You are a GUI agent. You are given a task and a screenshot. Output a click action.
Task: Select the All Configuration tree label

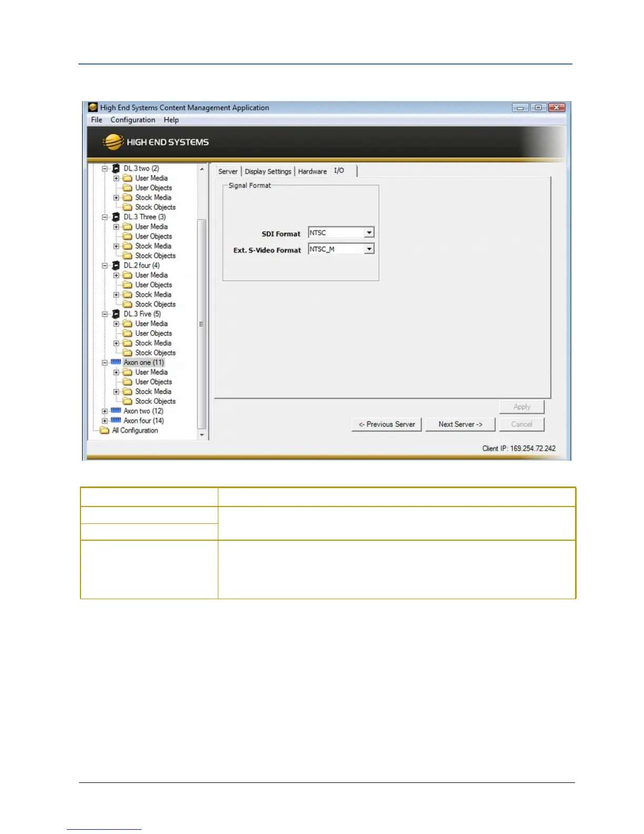click(x=135, y=431)
